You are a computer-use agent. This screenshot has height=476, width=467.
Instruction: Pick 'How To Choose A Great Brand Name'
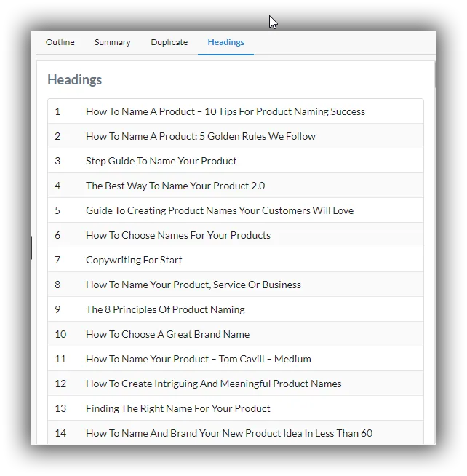click(236, 334)
